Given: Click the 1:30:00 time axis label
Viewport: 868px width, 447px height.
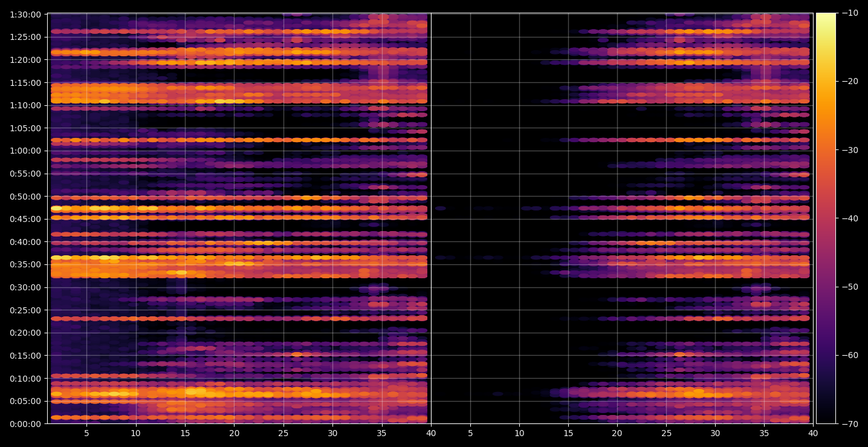Looking at the screenshot, I should 25,14.
